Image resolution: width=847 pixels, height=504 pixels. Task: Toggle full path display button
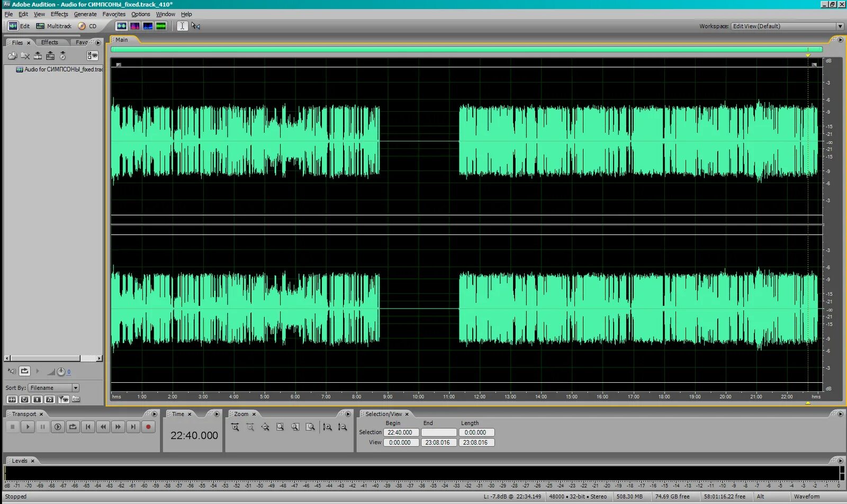click(x=76, y=399)
